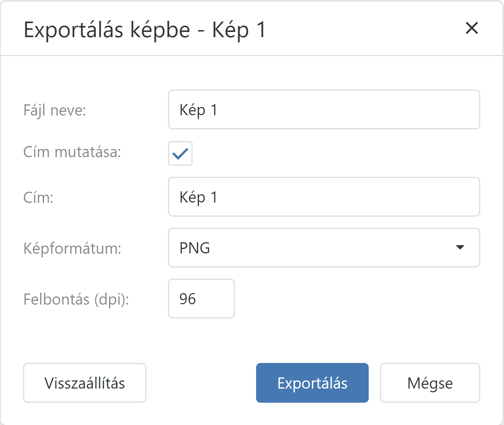
Task: Select the PNG value in Képformátum
Action: point(195,248)
